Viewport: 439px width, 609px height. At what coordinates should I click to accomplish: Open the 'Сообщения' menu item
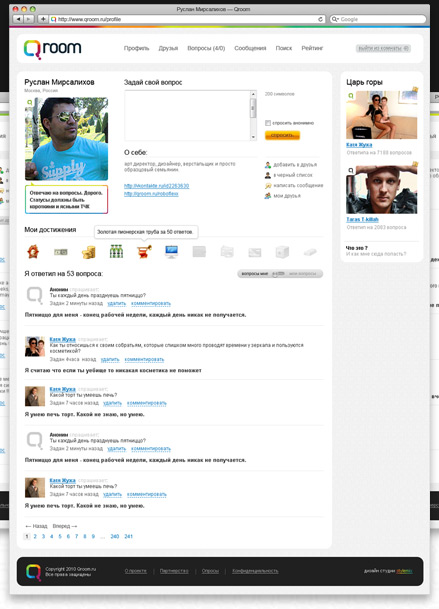pyautogui.click(x=250, y=48)
